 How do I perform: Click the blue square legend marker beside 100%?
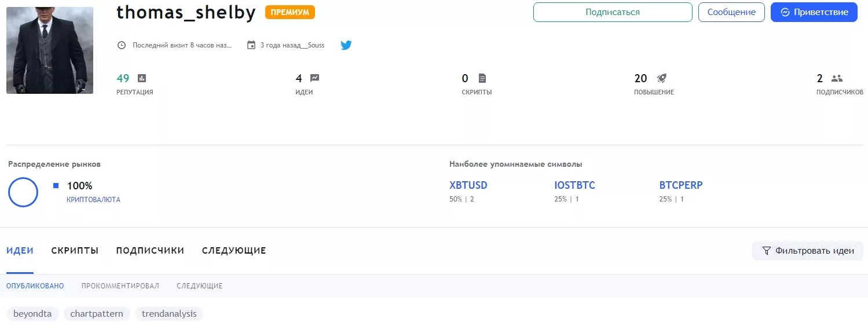pos(56,186)
